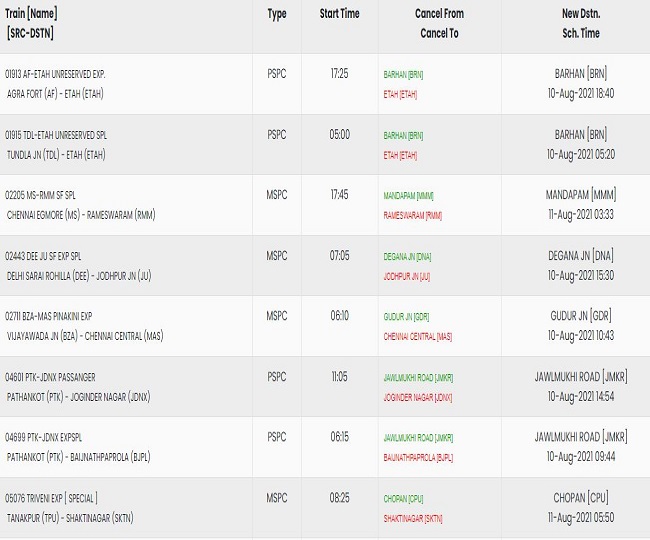This screenshot has width=650, height=540.
Task: Open train 02443 DEE JU SF EXP SPL
Action: [x=43, y=256]
